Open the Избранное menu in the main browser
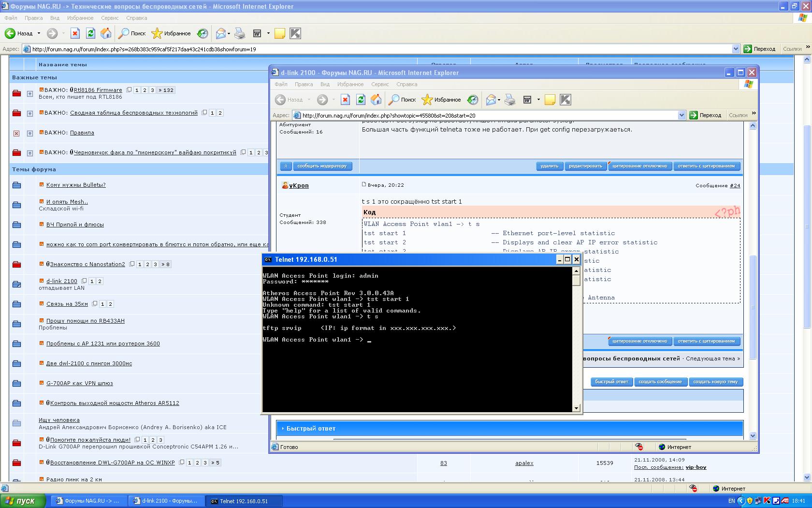This screenshot has height=508, width=812. tap(80, 18)
